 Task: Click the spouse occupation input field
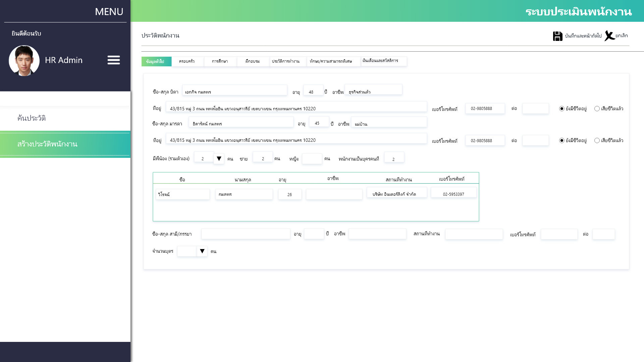pos(377,234)
